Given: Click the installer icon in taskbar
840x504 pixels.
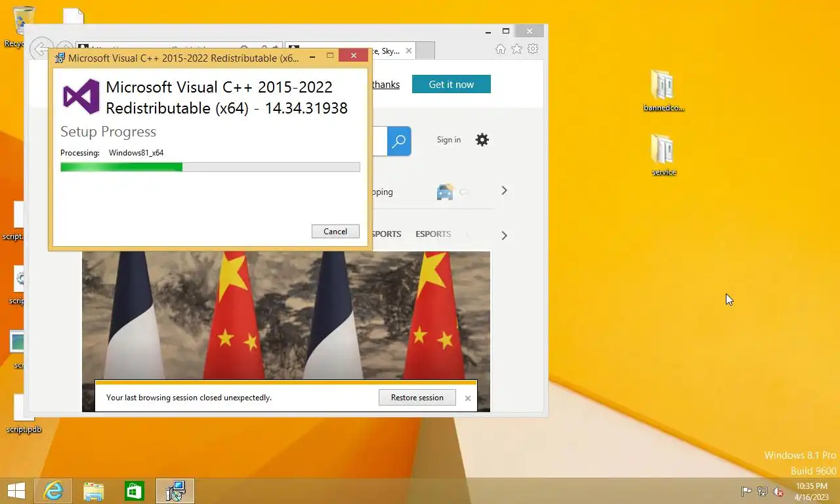Looking at the screenshot, I should (x=175, y=491).
